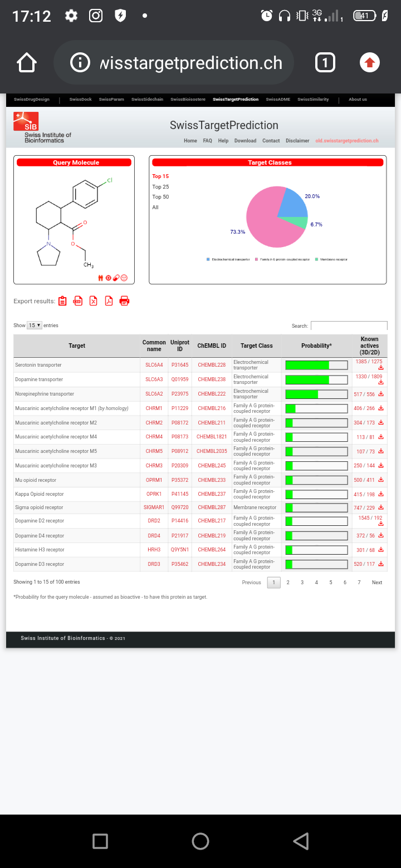Viewport: 401px width, 868px height.
Task: Open SwissSimilarity in top navigation
Action: pos(313,100)
